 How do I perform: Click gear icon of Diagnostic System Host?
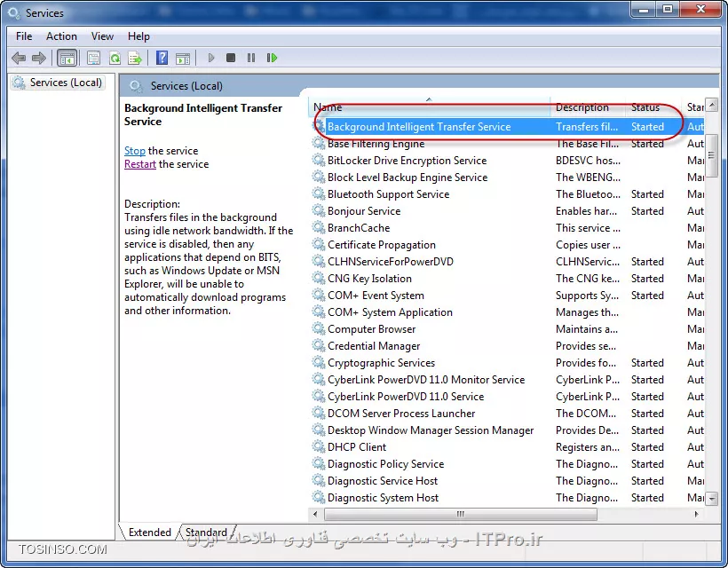pyautogui.click(x=318, y=498)
